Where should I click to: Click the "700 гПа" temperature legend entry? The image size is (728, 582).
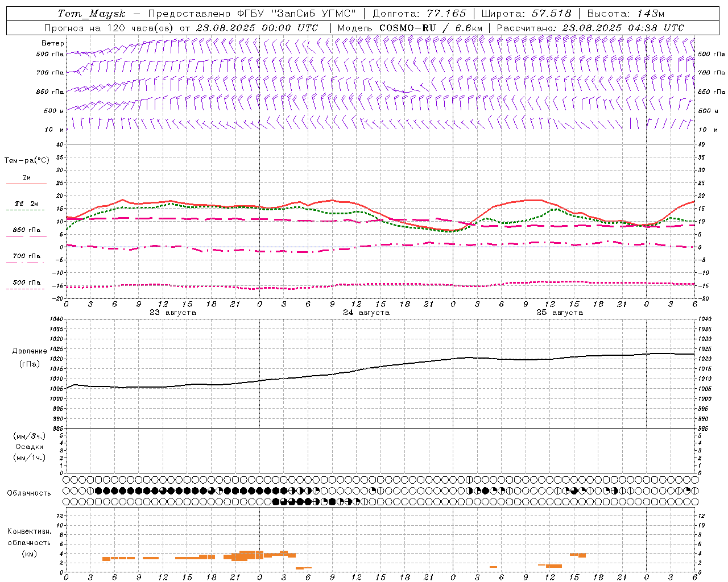coord(27,256)
